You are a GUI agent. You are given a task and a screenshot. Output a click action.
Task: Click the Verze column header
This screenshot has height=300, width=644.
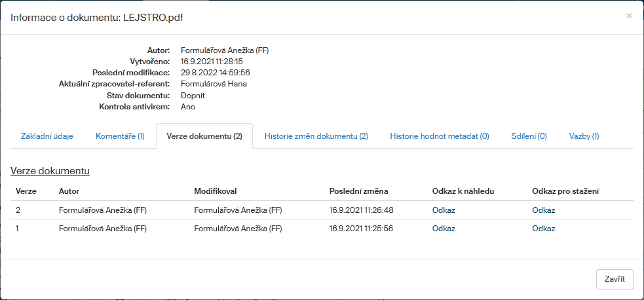26,191
